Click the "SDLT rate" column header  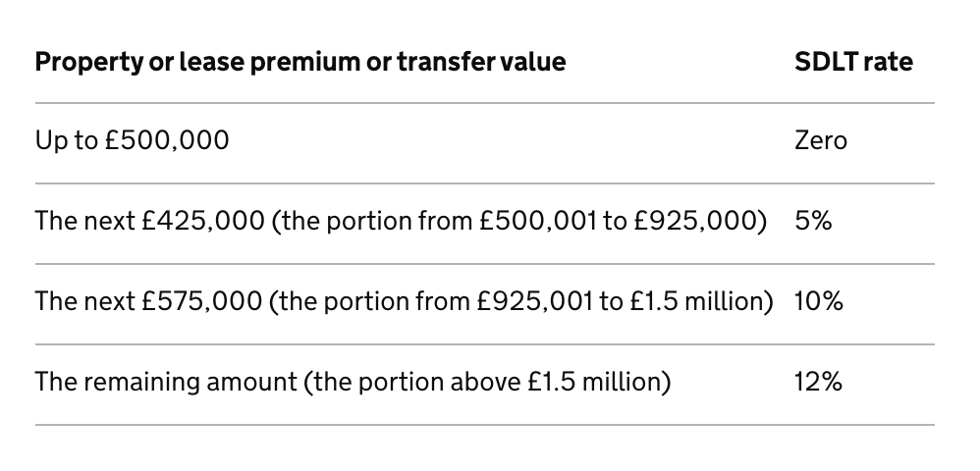tap(852, 62)
